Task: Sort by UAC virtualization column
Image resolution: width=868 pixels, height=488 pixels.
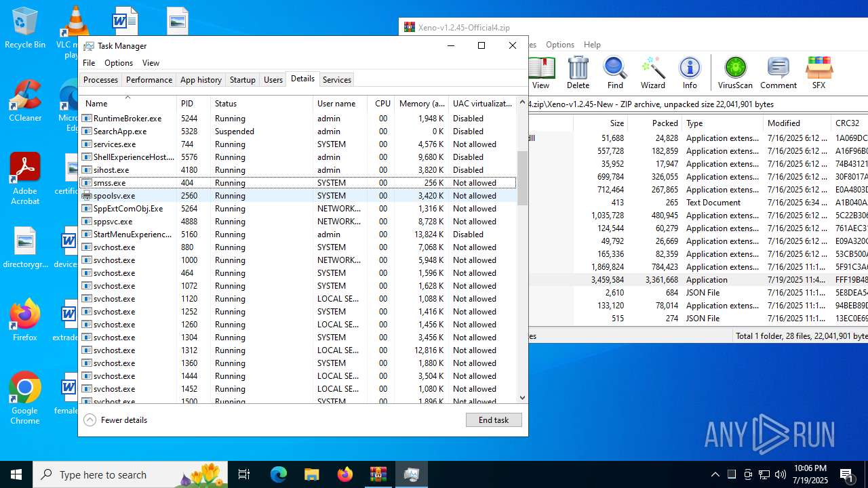Action: (x=483, y=104)
